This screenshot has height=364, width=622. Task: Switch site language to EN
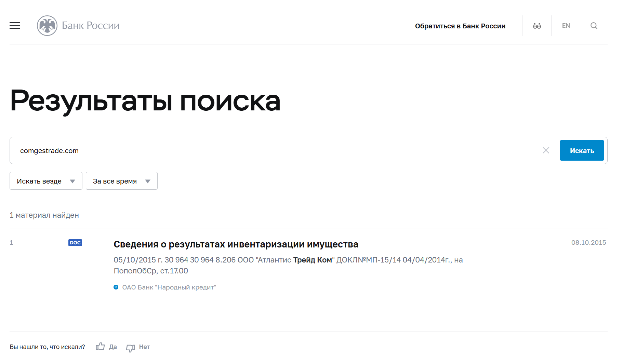coord(566,26)
